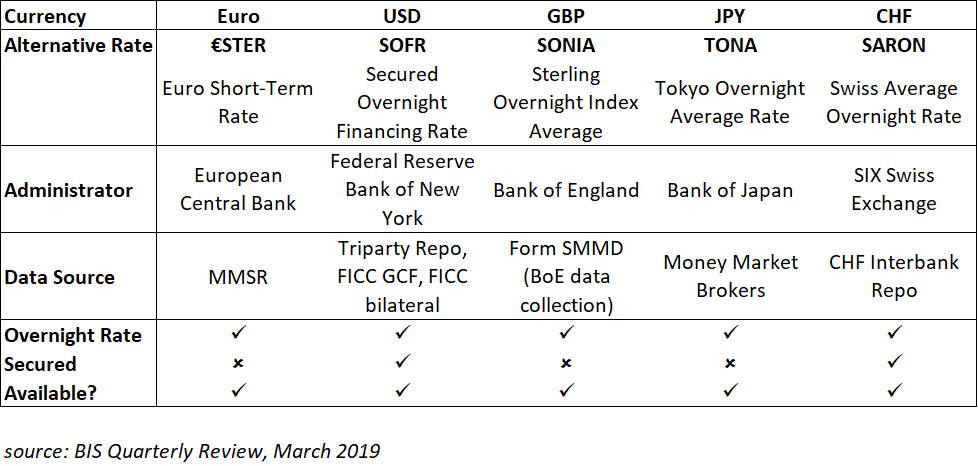Click the Bank of Japan cell
Image resolution: width=978 pixels, height=466 pixels.
click(730, 190)
